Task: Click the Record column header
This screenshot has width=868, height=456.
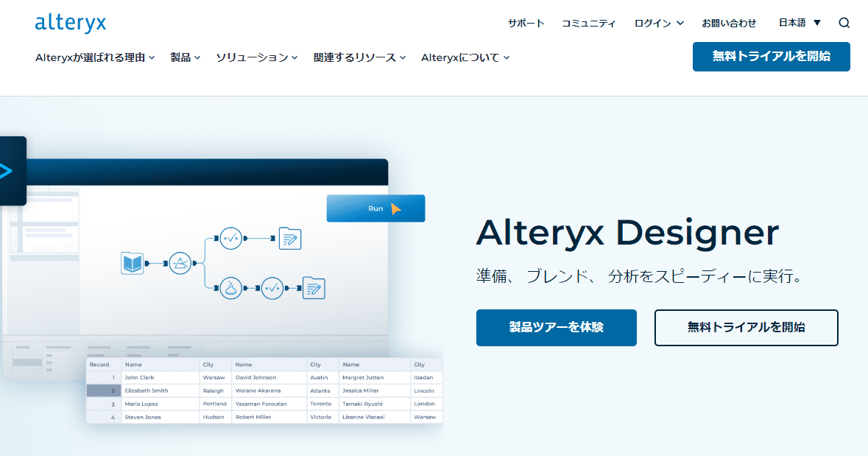Action: [104, 365]
